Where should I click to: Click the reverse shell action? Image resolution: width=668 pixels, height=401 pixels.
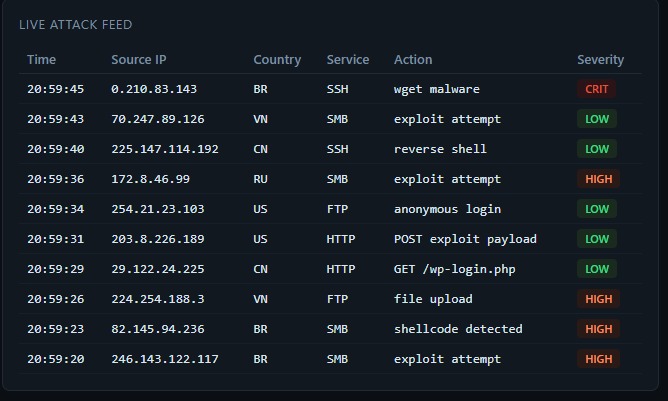(x=440, y=149)
